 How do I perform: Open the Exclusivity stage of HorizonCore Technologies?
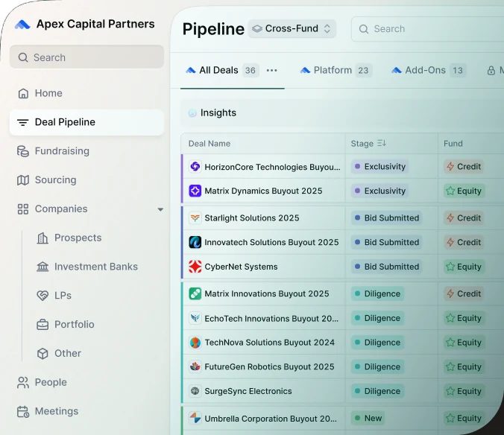coord(380,167)
